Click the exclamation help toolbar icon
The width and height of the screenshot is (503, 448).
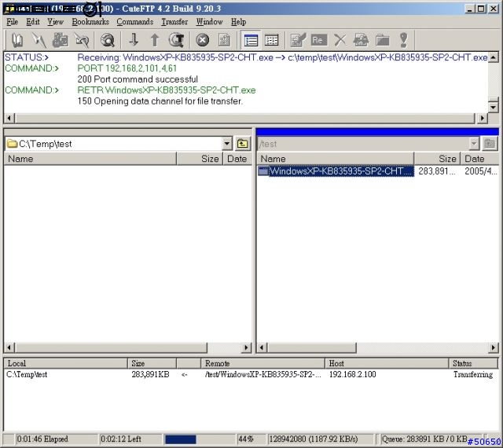tap(403, 40)
